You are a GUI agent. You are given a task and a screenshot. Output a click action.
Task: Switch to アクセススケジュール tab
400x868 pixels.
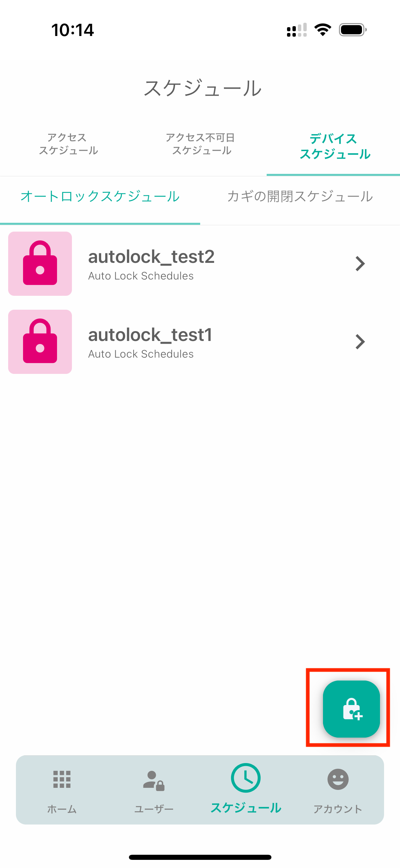(68, 144)
